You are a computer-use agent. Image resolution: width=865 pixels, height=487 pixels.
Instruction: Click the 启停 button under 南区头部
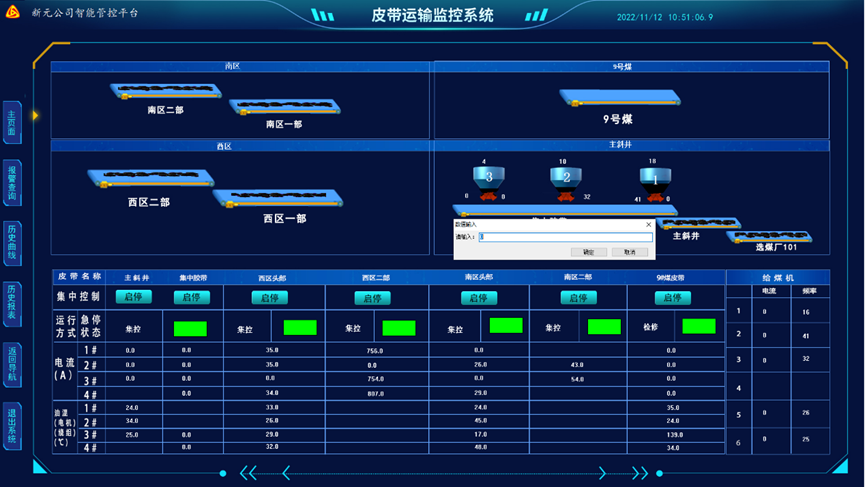click(479, 298)
